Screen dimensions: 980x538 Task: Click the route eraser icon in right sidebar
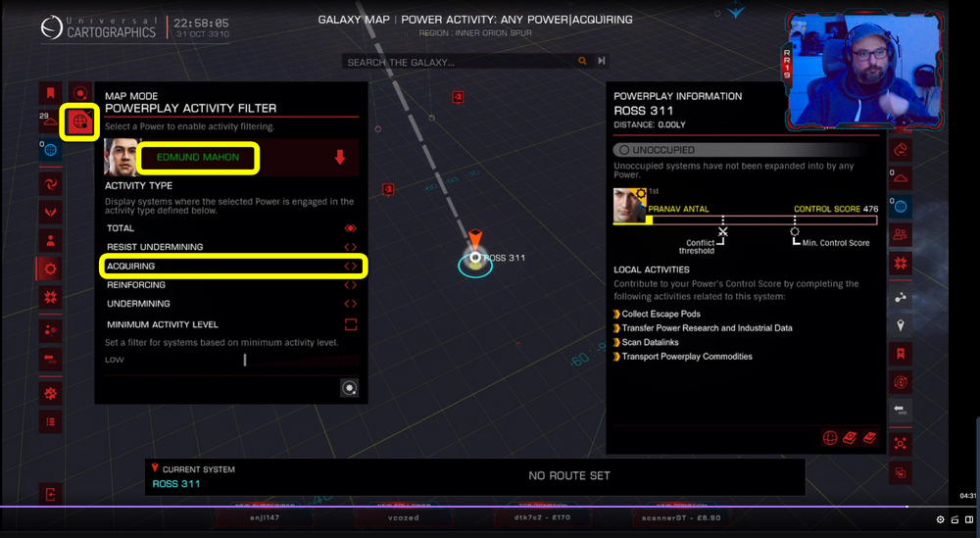[900, 150]
